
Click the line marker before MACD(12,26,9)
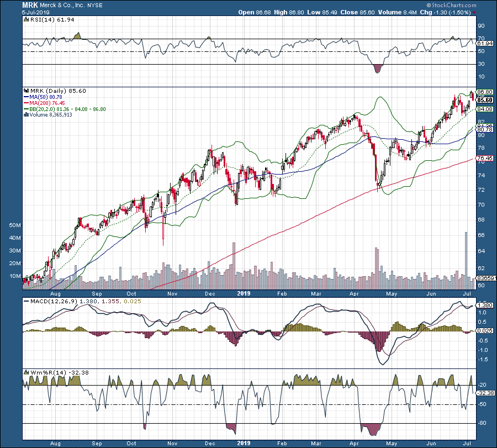pyautogui.click(x=27, y=302)
